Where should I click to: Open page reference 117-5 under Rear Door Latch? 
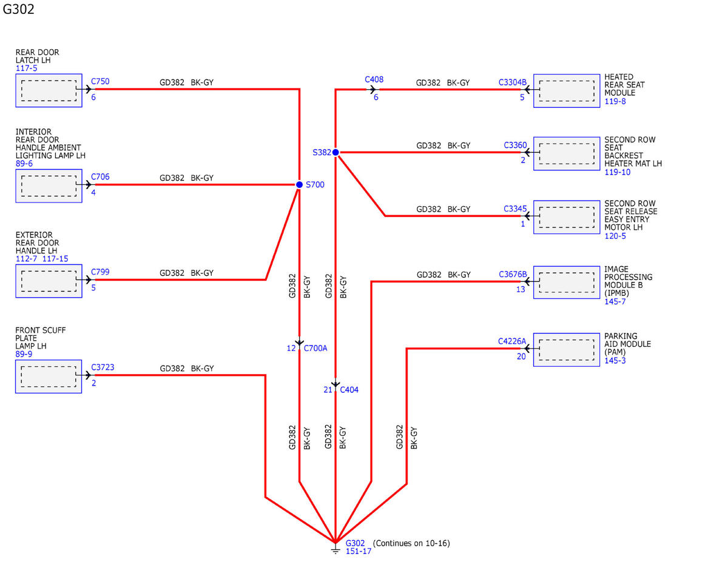(x=27, y=69)
